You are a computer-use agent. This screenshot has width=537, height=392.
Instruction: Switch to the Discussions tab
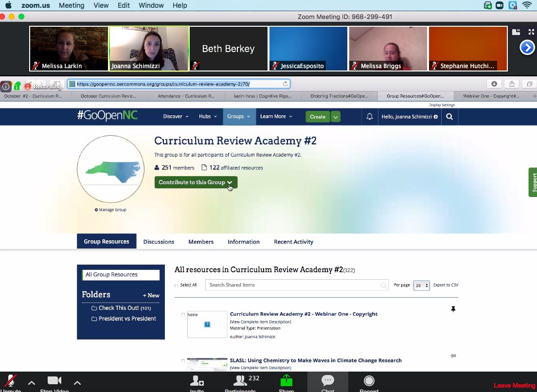(159, 241)
